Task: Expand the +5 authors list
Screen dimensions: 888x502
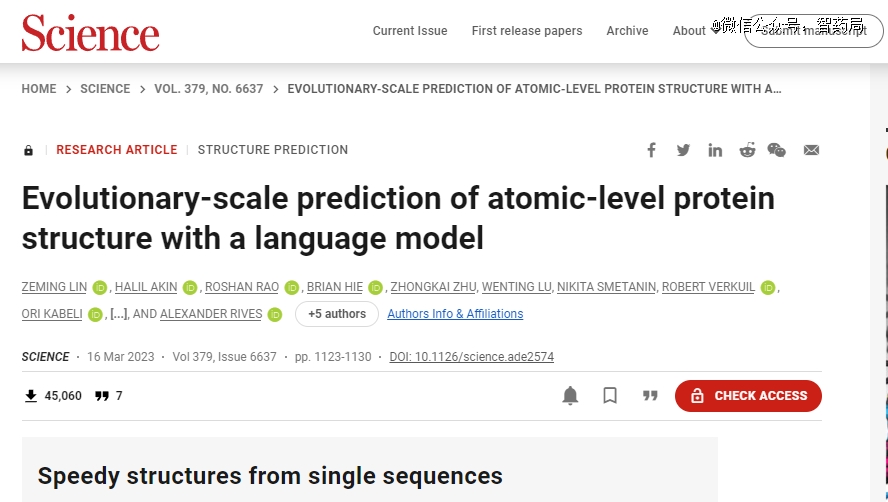Action: click(x=337, y=314)
